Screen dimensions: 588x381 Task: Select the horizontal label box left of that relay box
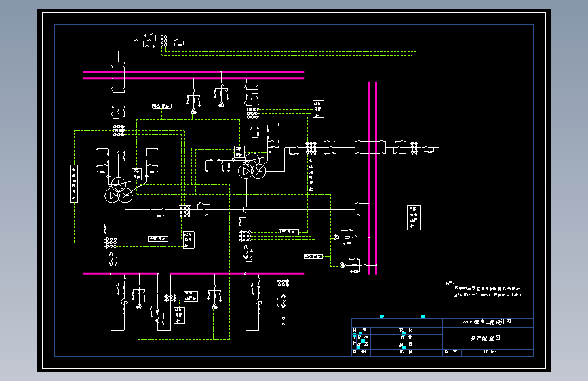(158, 239)
